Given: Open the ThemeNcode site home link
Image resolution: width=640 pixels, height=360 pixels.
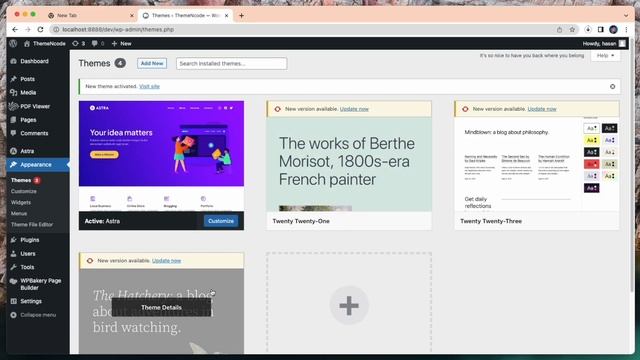Looking at the screenshot, I should [45, 43].
